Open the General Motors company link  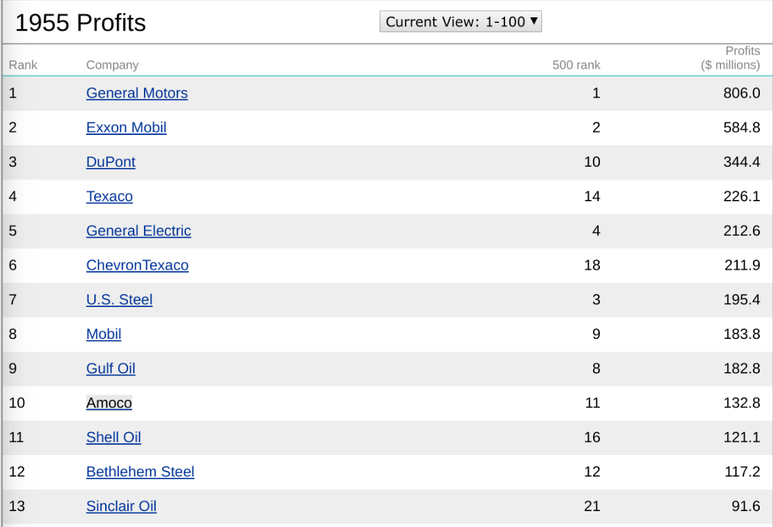tap(137, 93)
